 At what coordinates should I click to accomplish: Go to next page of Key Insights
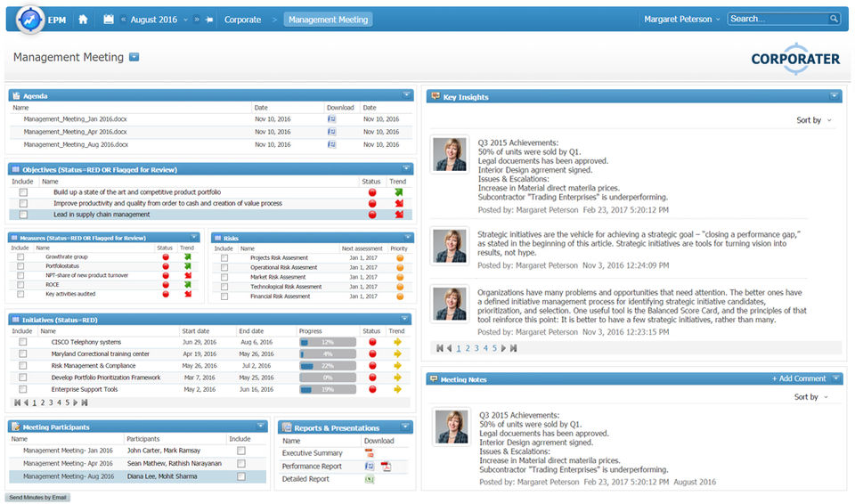coord(503,348)
